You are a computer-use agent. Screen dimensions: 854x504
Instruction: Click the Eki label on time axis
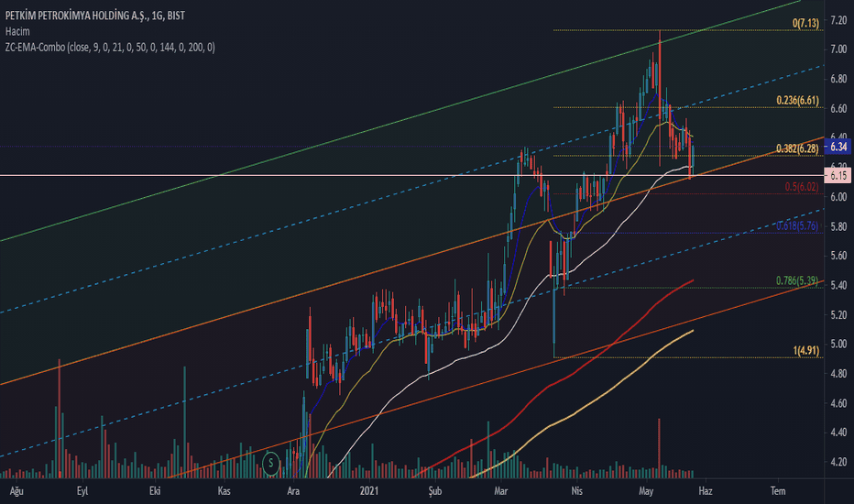pos(155,491)
